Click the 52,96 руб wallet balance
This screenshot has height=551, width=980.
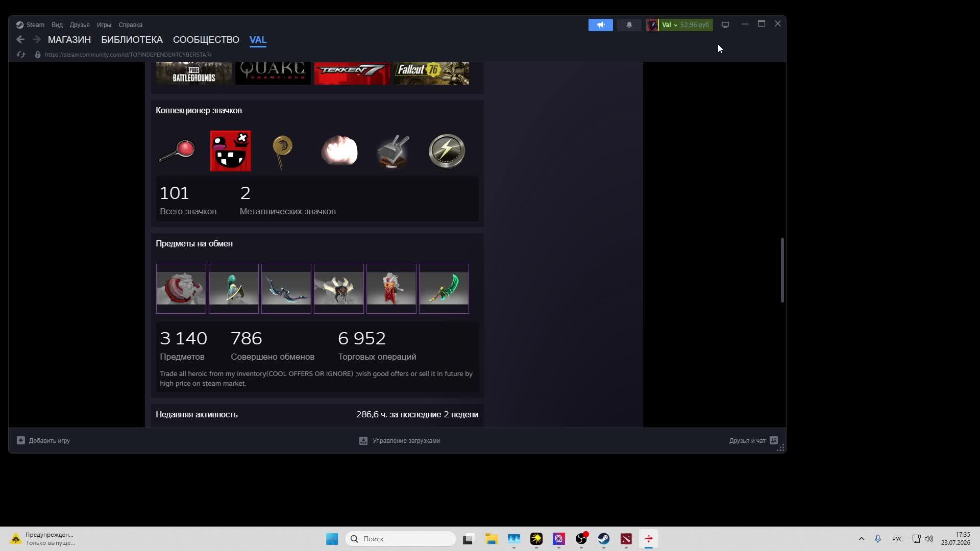(695, 24)
